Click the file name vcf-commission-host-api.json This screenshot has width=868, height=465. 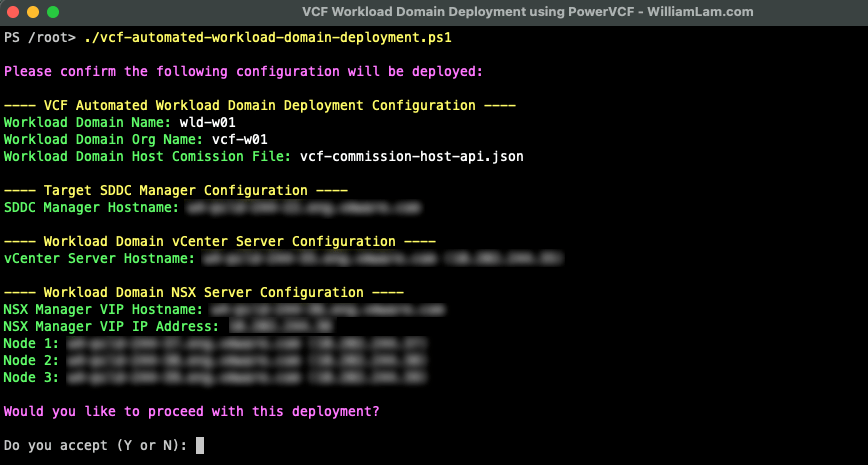pyautogui.click(x=411, y=157)
